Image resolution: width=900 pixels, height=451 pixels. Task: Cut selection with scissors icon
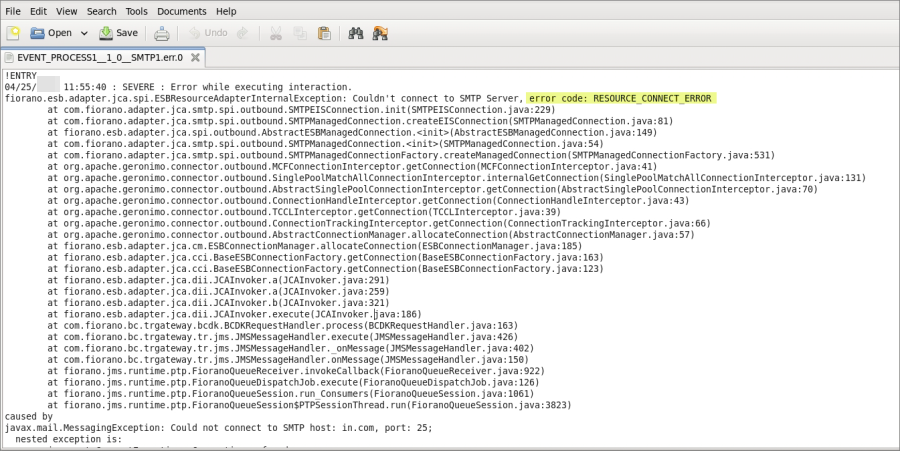(276, 33)
